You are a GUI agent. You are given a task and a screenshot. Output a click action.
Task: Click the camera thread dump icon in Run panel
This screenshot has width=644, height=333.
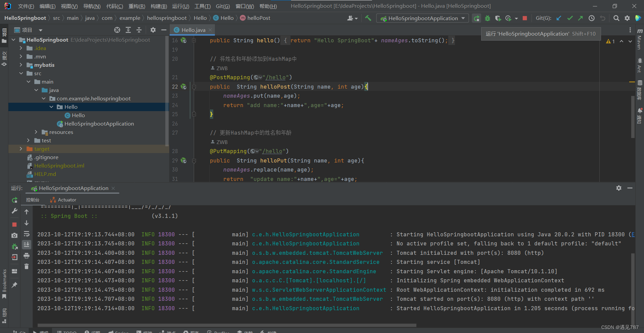coord(14,235)
